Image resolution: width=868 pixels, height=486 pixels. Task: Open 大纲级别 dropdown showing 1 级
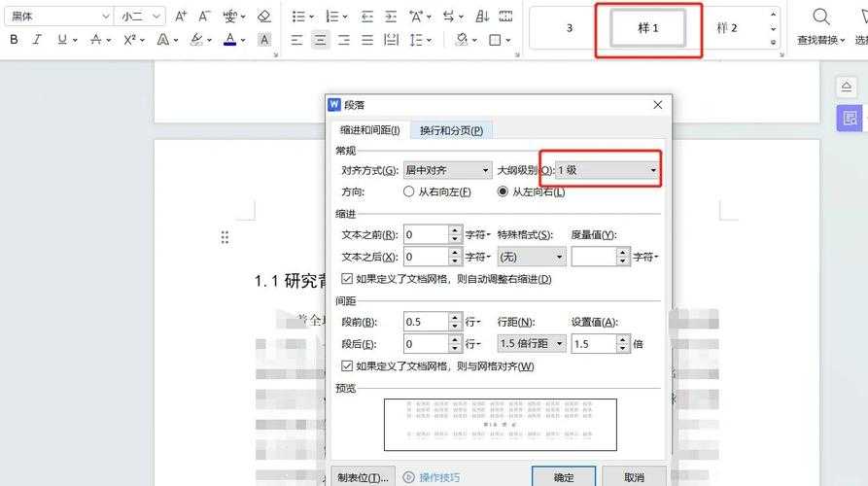pos(607,170)
